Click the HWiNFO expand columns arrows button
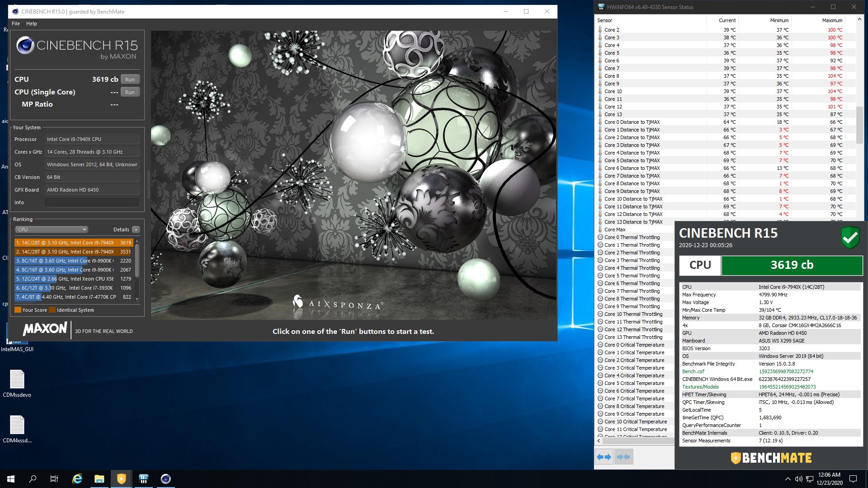Image resolution: width=868 pixels, height=488 pixels. point(604,457)
